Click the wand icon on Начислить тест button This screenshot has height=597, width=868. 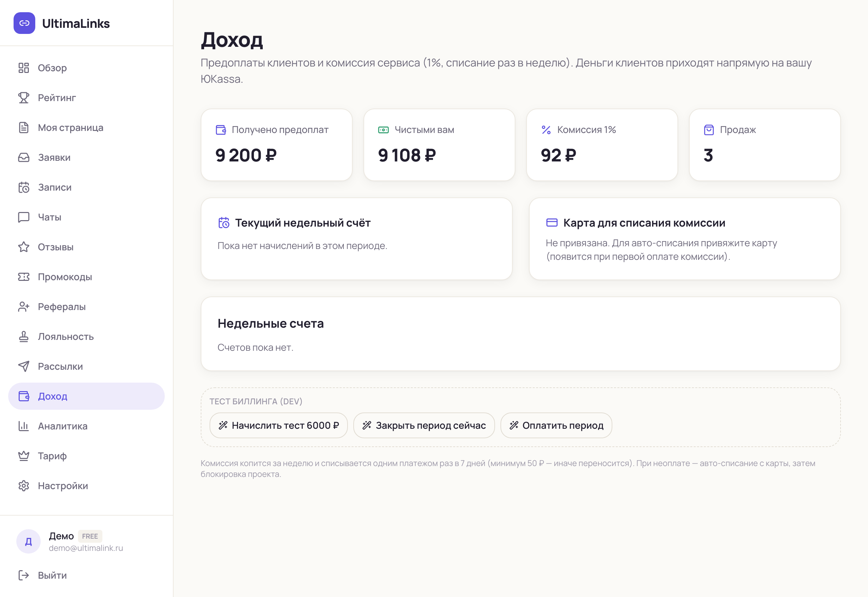[223, 425]
